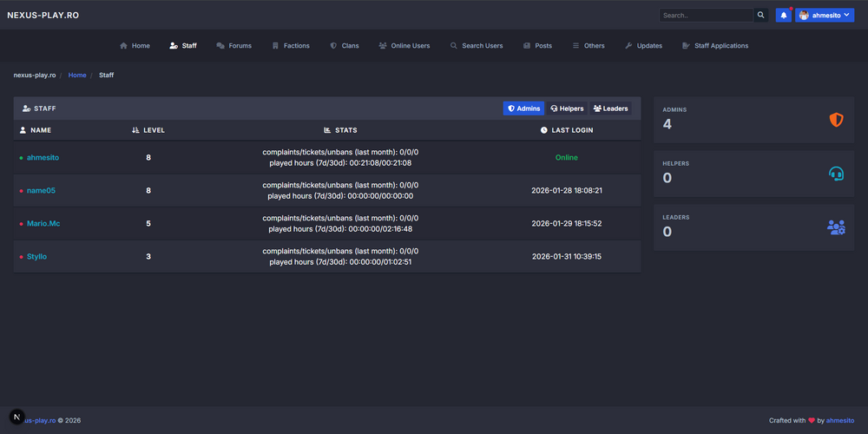
Task: Click the search magnifier button
Action: [x=760, y=16]
